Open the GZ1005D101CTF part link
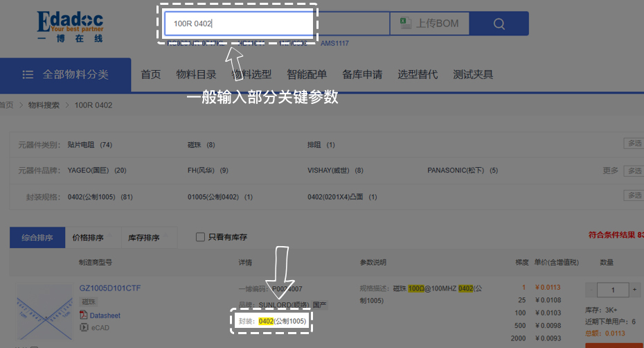 click(x=110, y=288)
